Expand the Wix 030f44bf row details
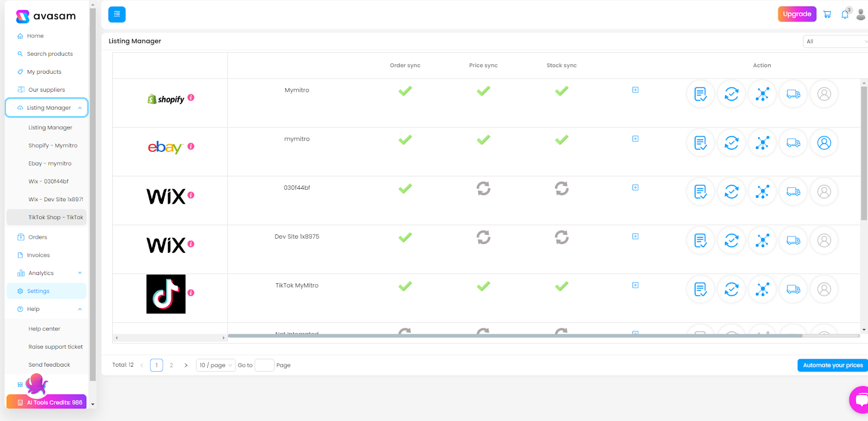The width and height of the screenshot is (868, 421). [x=635, y=188]
